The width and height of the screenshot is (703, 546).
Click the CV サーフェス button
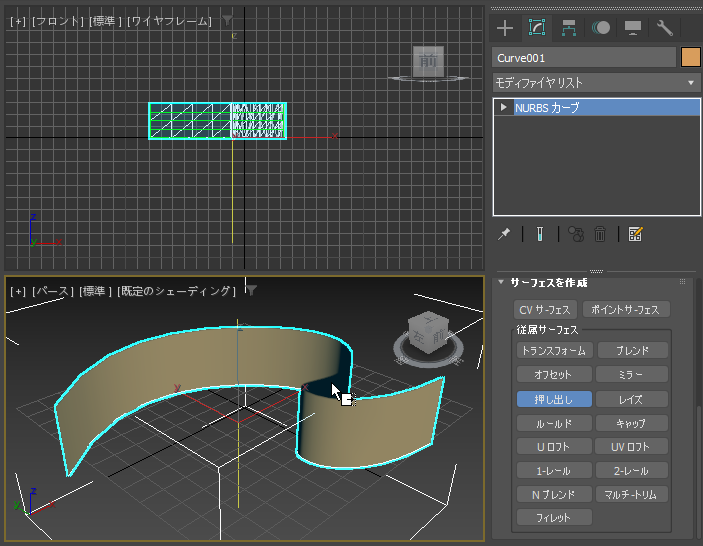(545, 309)
